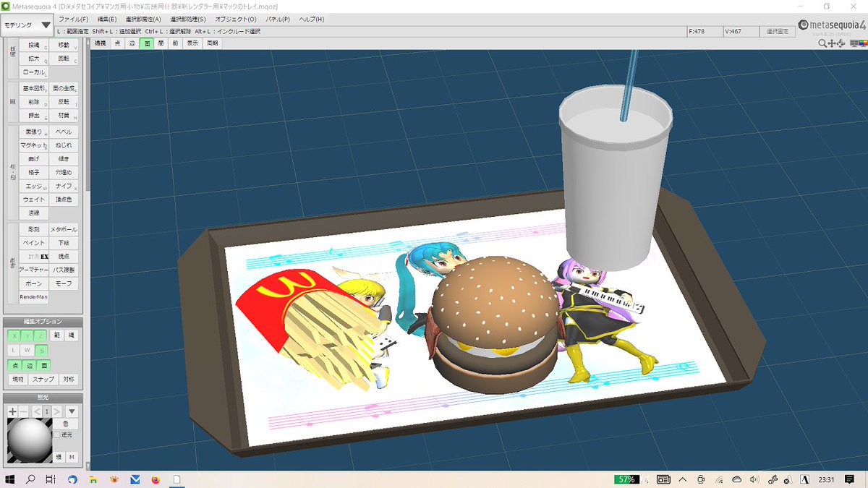
Task: Open the ヘルプ(H) menu
Action: click(312, 19)
